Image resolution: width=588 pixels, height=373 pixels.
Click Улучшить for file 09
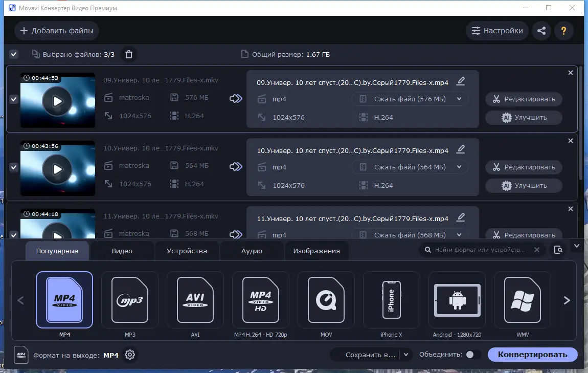[x=524, y=118]
